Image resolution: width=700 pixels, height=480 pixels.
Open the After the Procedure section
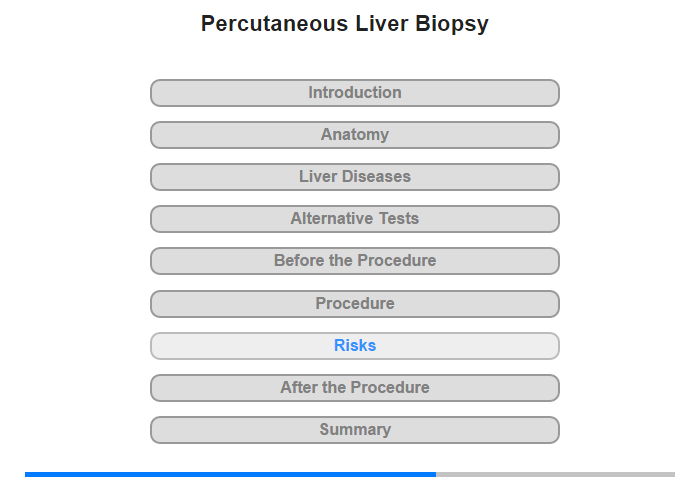[x=354, y=388]
